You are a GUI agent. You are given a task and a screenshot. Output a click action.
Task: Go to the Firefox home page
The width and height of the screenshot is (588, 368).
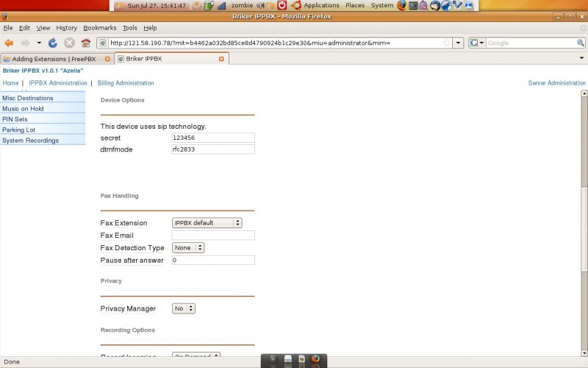tap(86, 43)
